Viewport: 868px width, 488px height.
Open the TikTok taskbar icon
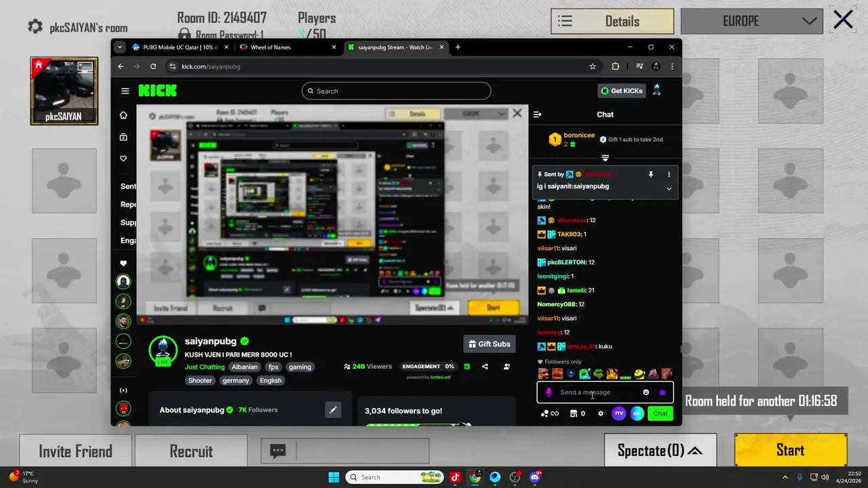(x=455, y=477)
